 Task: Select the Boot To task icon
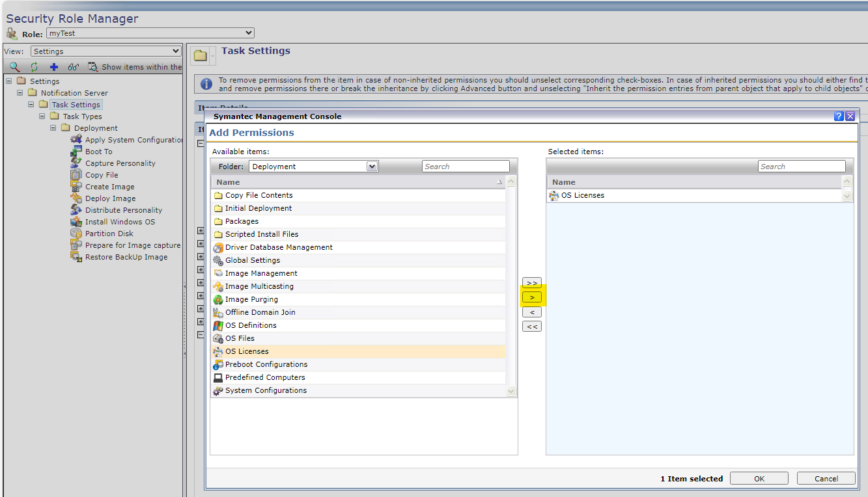(76, 152)
